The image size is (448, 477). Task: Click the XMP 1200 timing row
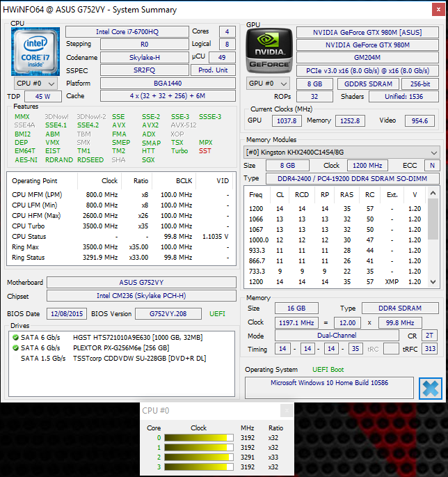[x=335, y=282]
